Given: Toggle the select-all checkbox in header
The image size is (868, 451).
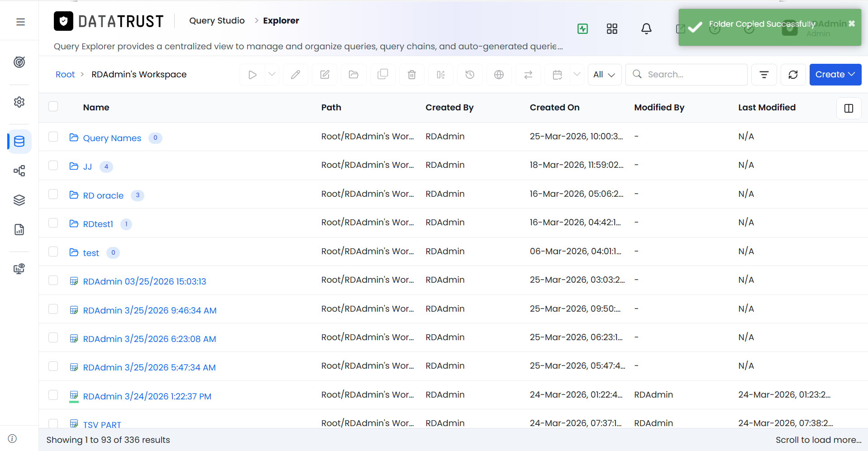Looking at the screenshot, I should point(53,106).
